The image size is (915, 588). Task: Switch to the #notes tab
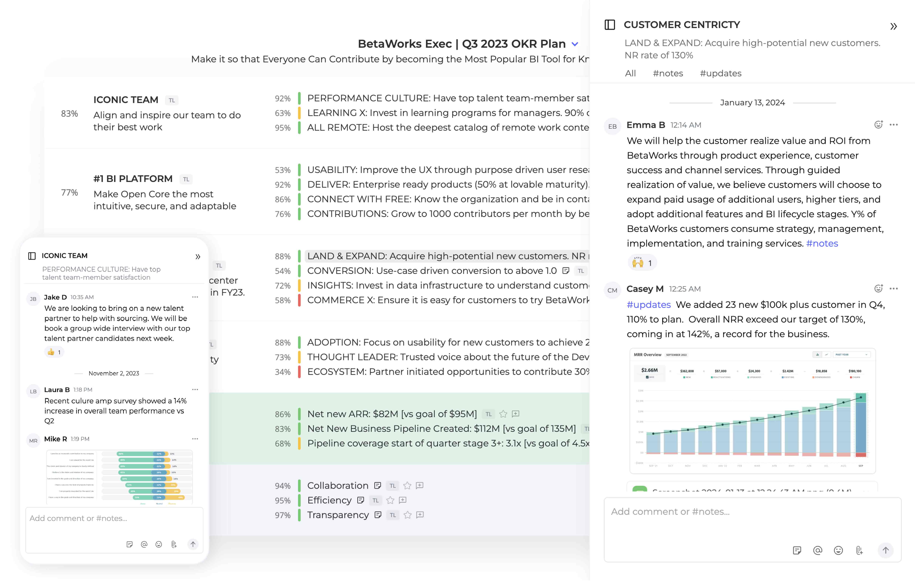[x=668, y=73]
